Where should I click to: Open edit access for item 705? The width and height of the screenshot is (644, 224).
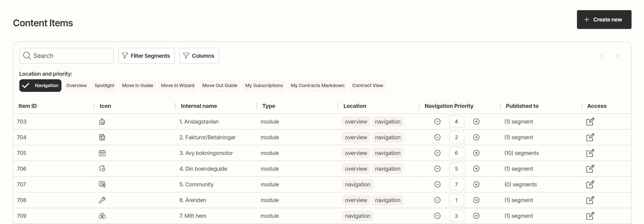590,153
